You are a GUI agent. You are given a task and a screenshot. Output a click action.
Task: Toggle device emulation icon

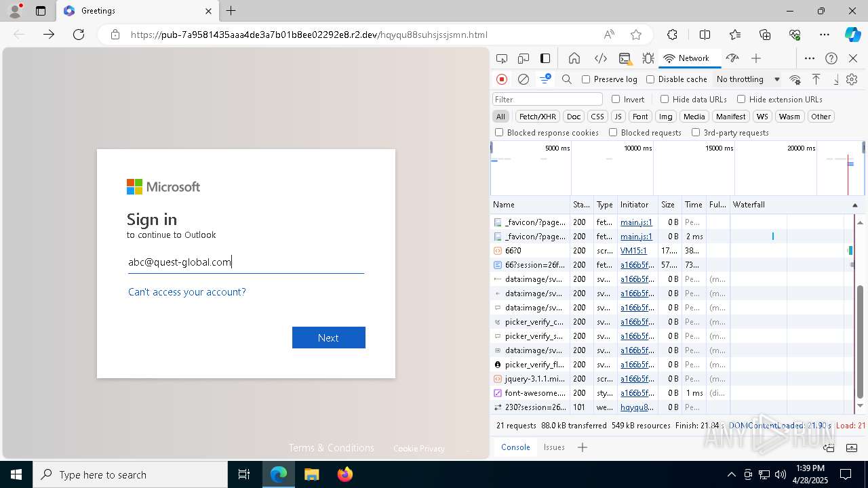pos(524,58)
